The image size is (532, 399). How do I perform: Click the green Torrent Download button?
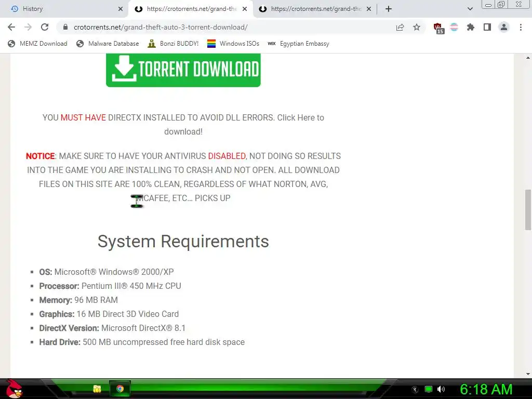tap(183, 70)
